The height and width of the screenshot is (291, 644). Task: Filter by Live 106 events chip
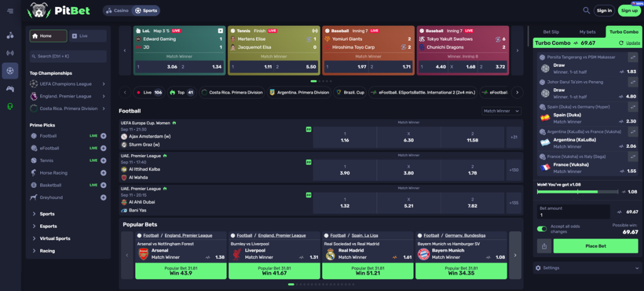(148, 93)
